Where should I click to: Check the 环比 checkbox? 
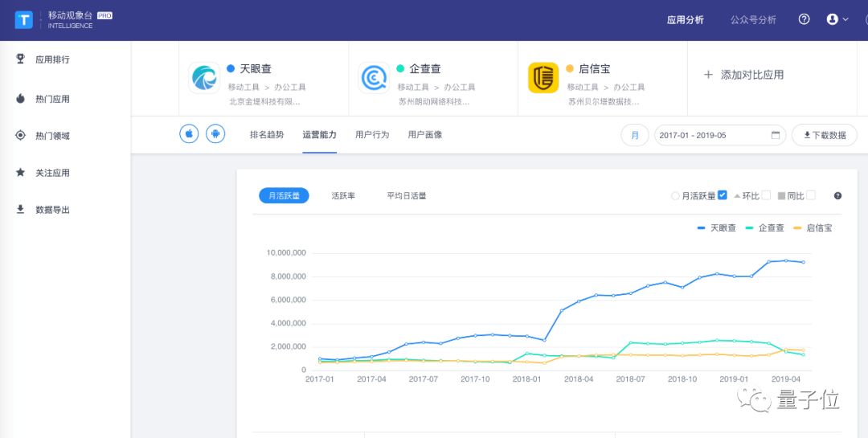766,195
